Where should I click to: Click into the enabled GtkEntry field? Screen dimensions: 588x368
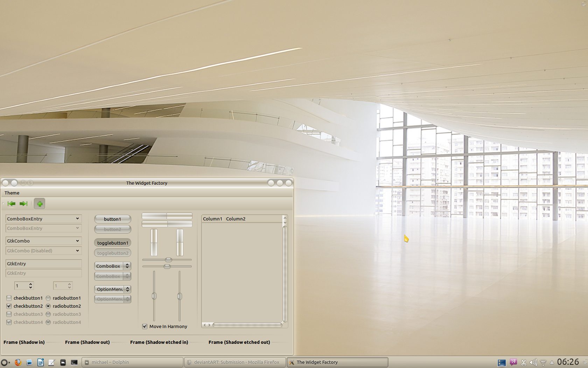[44, 264]
